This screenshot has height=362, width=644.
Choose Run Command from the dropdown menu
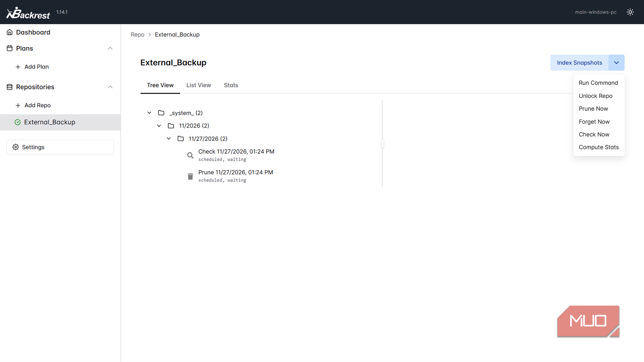(x=598, y=83)
